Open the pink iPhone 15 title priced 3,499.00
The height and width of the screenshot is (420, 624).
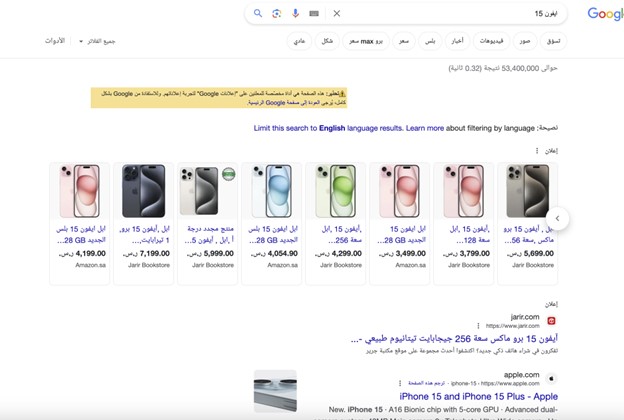[x=402, y=234]
